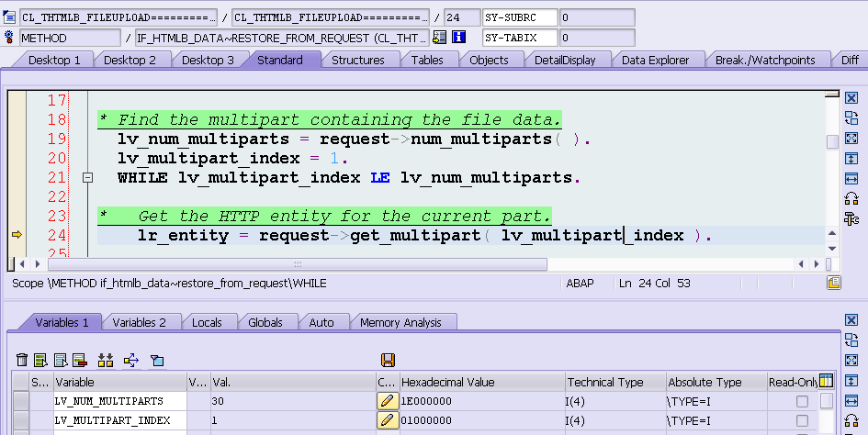
Task: Open the Desktop 3 tab
Action: 208,60
